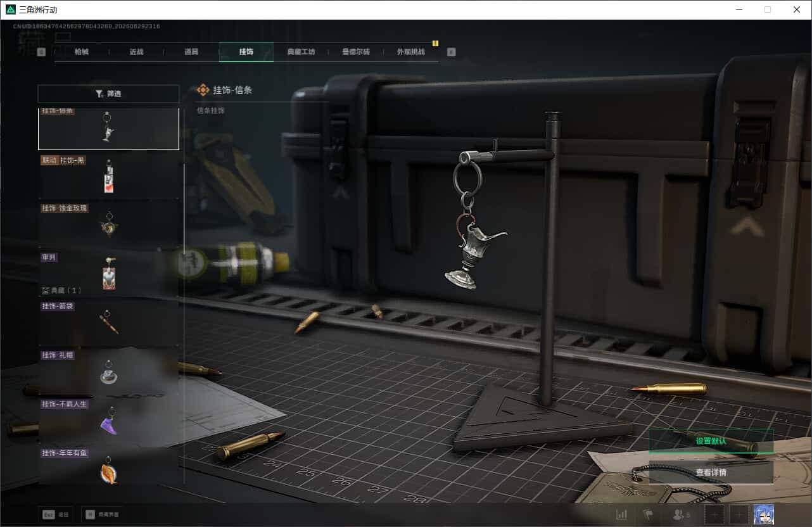The height and width of the screenshot is (527, 812).
Task: Click the player avatar in bottom corner
Action: pos(764,515)
